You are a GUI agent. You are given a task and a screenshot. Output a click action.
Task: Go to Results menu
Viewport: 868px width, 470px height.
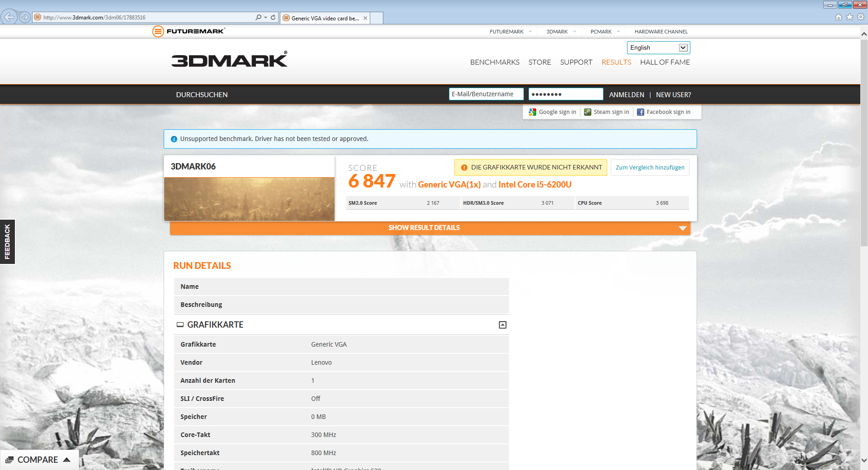616,62
